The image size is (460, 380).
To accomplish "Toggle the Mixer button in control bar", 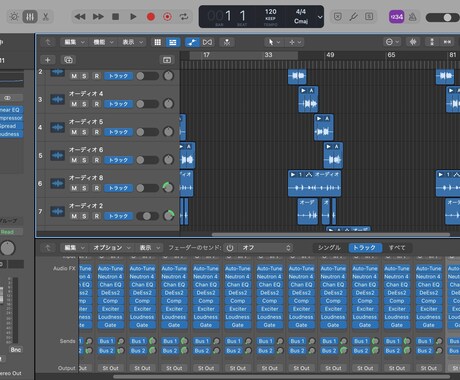I will point(30,17).
